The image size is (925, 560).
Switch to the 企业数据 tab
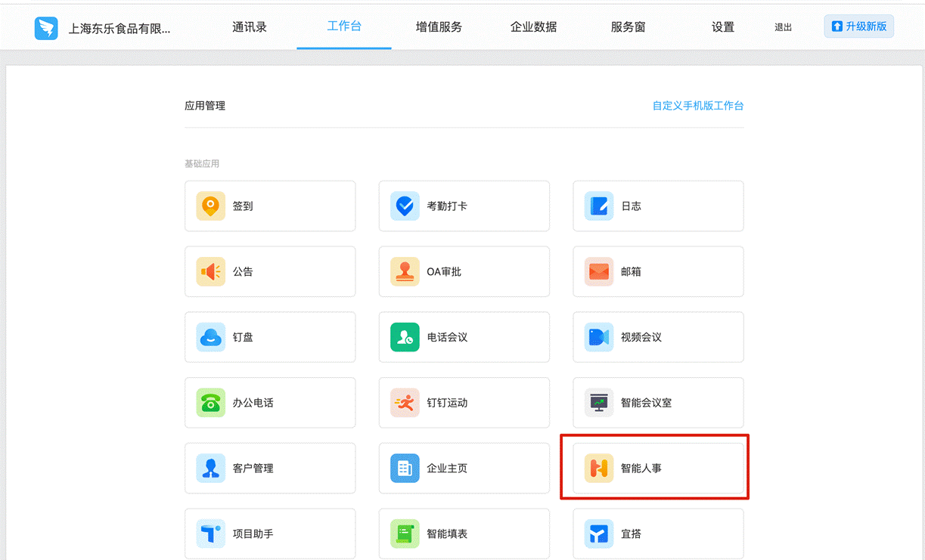click(533, 27)
